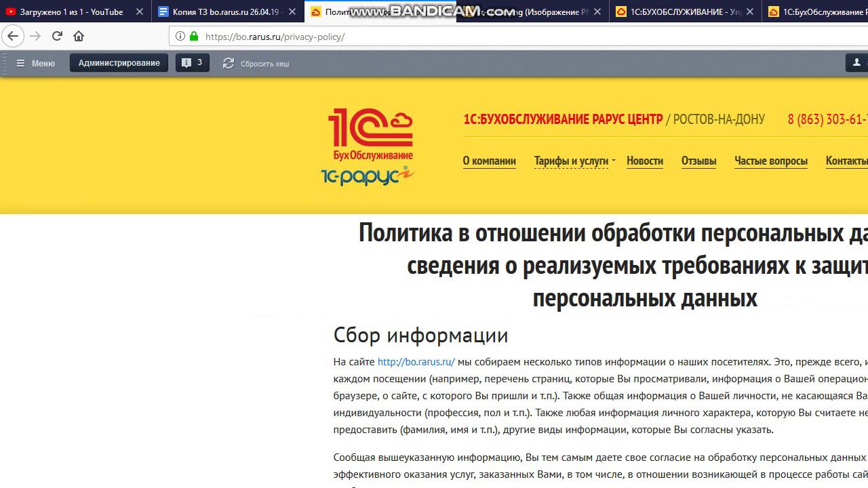Expand the Тарифы и услуги dropdown menu

click(574, 161)
